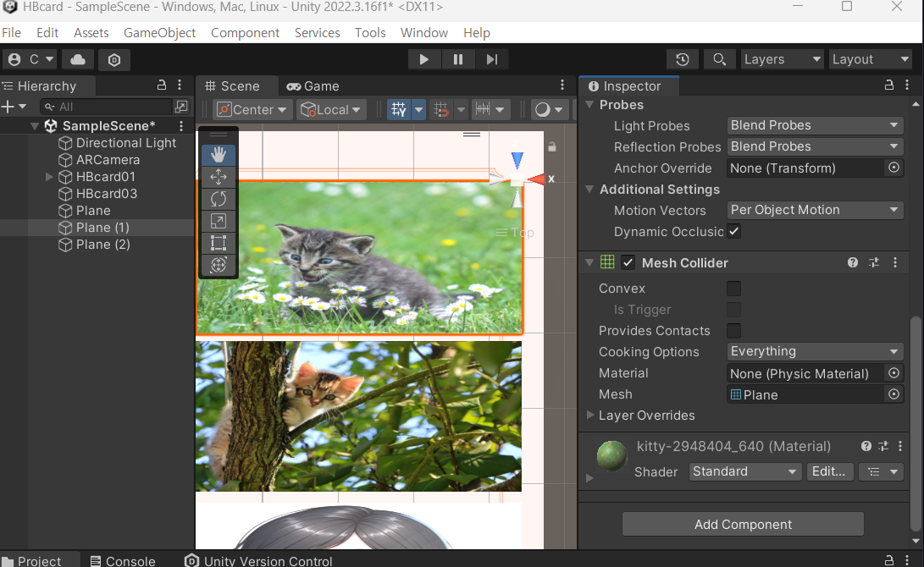Open the Component menu
Screen dimensions: 924x567
(245, 33)
